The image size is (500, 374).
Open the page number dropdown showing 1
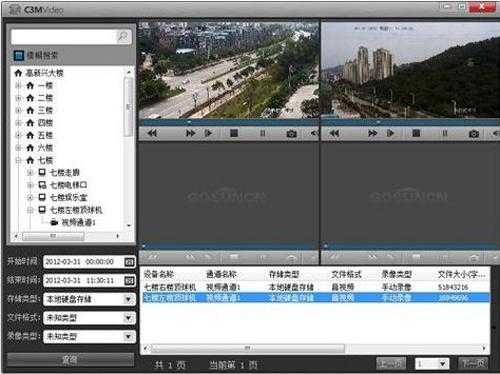(443, 364)
